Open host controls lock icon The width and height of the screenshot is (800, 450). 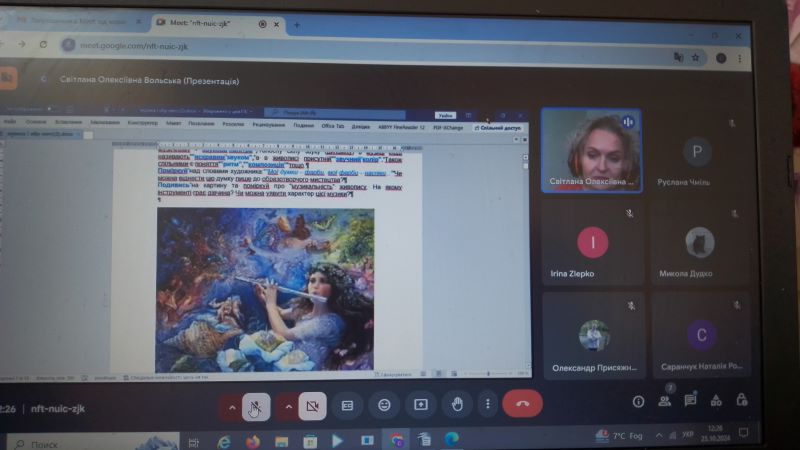point(742,399)
